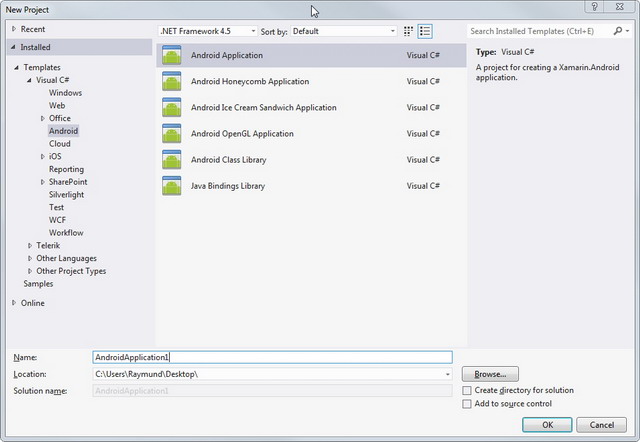
Task: Expand the Telerik node arrow
Action: [x=30, y=246]
